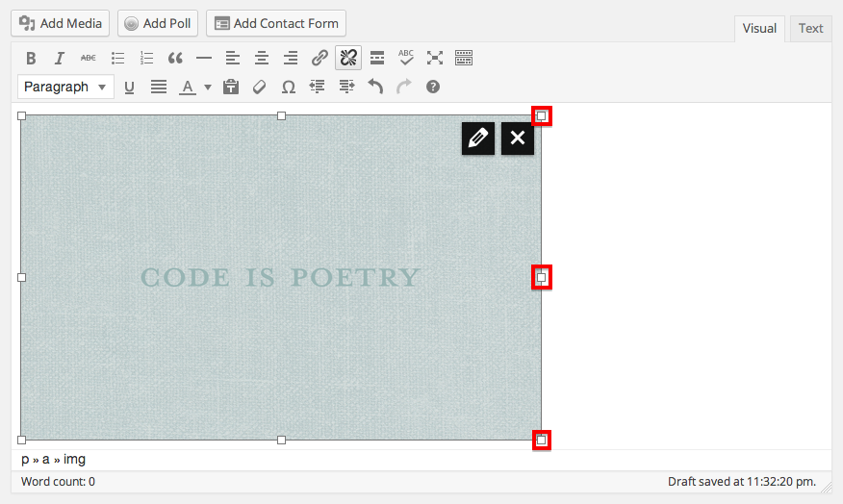Click the Add Contact Form button
The width and height of the screenshot is (843, 504).
click(275, 23)
